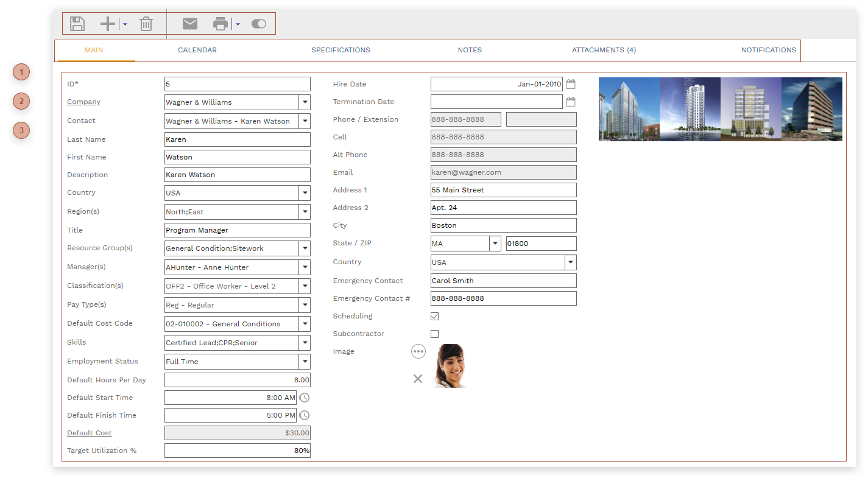
Task: Flip the toolbar toggle switch
Action: pos(259,24)
